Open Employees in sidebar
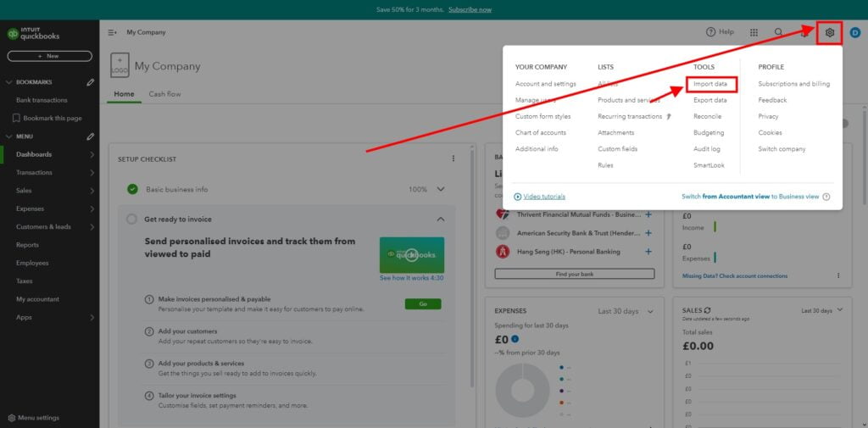This screenshot has height=428, width=868. click(x=32, y=263)
